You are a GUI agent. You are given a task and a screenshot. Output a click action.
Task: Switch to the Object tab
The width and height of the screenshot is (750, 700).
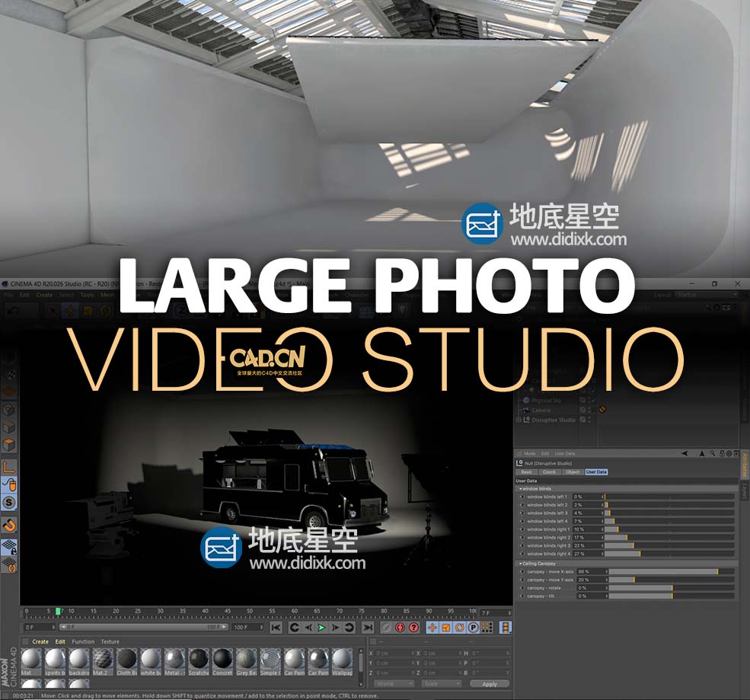572,471
